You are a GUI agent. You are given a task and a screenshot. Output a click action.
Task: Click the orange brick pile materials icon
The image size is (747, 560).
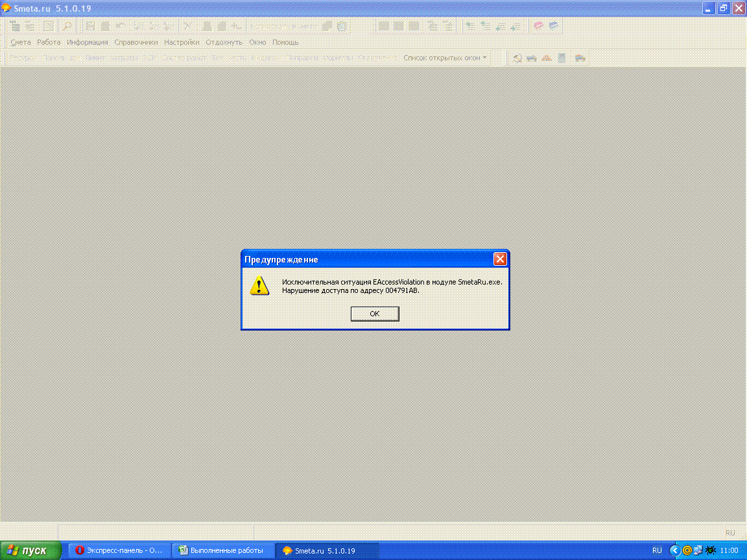click(x=547, y=58)
